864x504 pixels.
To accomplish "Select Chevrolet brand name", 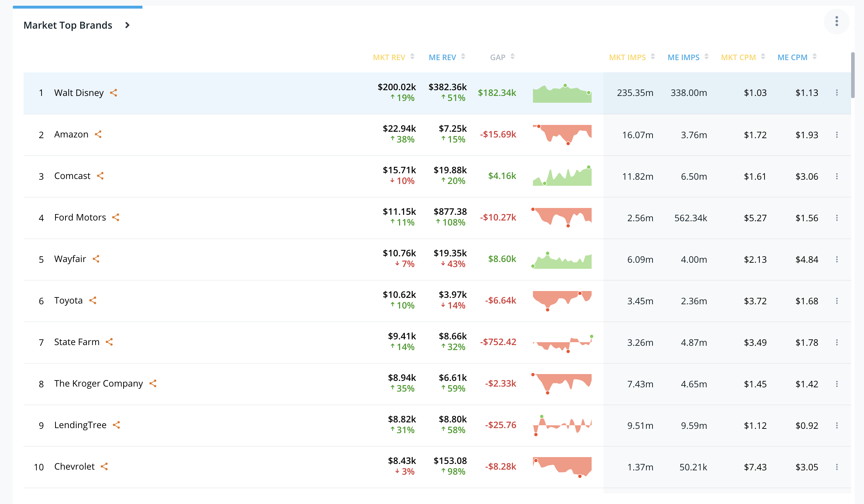I will click(74, 466).
